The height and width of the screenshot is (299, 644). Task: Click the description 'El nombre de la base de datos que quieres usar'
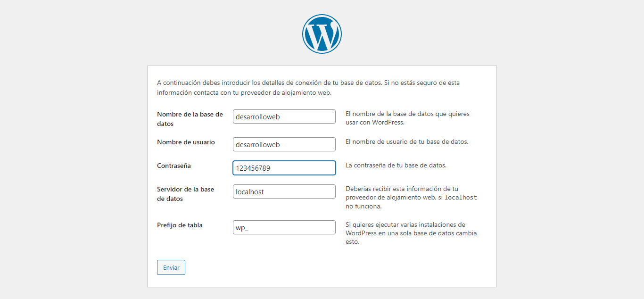pos(407,118)
